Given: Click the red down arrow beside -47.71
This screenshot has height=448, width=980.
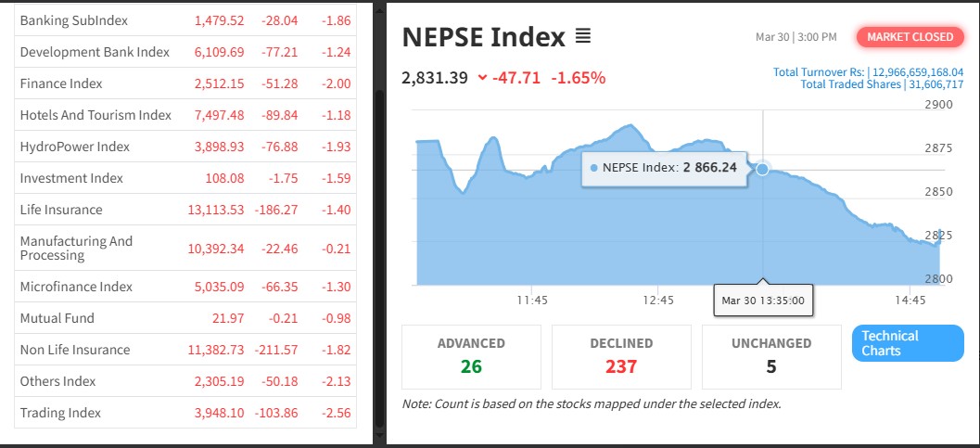Looking at the screenshot, I should tap(482, 78).
